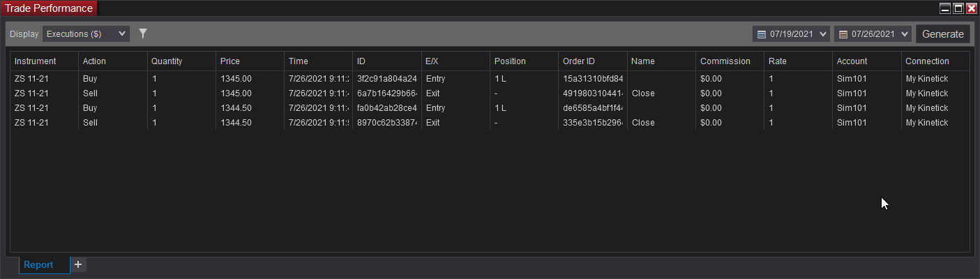This screenshot has height=279, width=980.
Task: Maximize the Trade Performance window
Action: [958, 8]
